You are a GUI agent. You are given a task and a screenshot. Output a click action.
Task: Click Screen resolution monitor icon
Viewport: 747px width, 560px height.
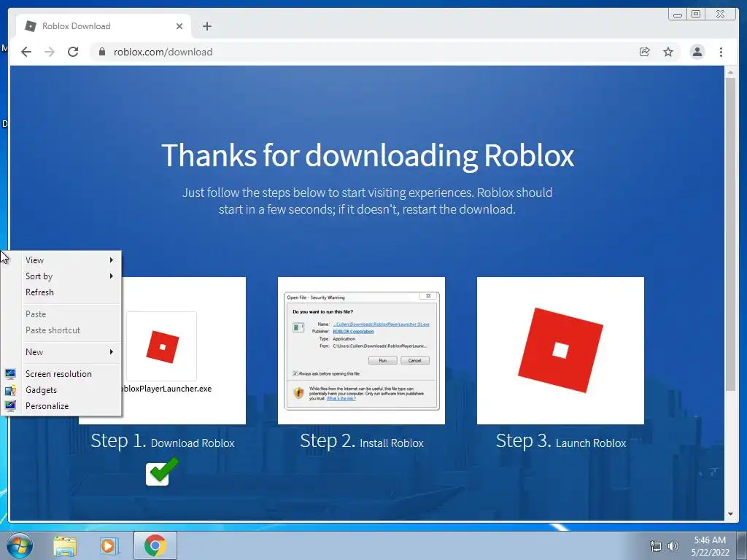10,374
